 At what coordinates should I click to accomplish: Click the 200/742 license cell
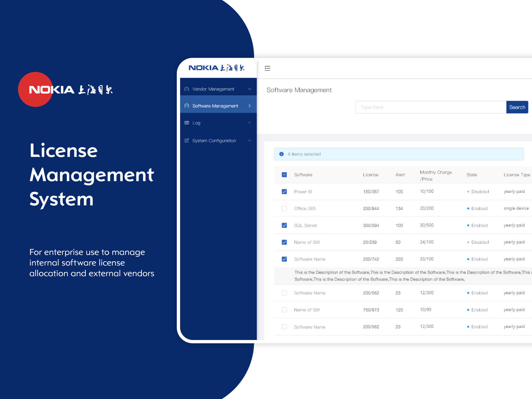[371, 259]
